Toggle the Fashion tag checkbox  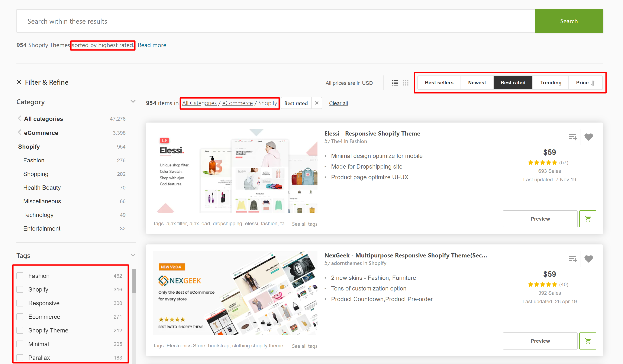[x=21, y=275]
